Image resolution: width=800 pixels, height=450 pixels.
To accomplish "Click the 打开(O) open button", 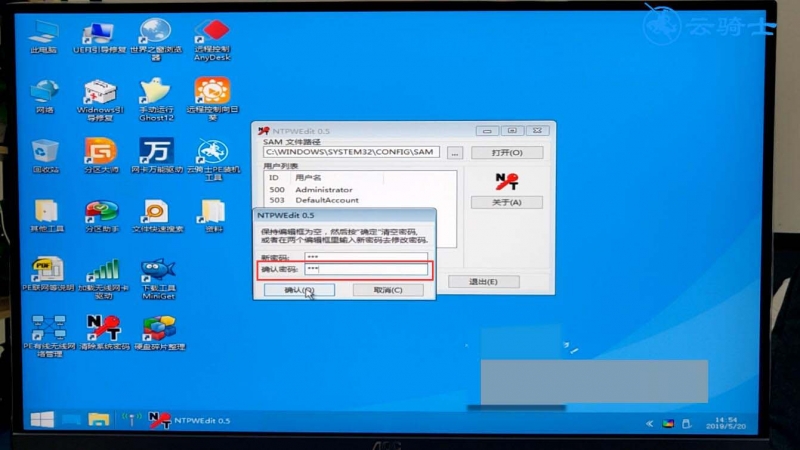I will (x=507, y=153).
